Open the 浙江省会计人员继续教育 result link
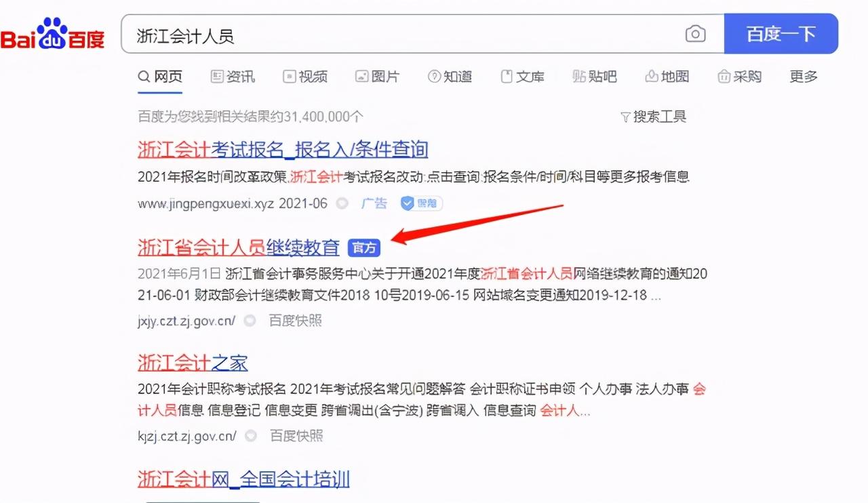The width and height of the screenshot is (868, 503). point(239,248)
